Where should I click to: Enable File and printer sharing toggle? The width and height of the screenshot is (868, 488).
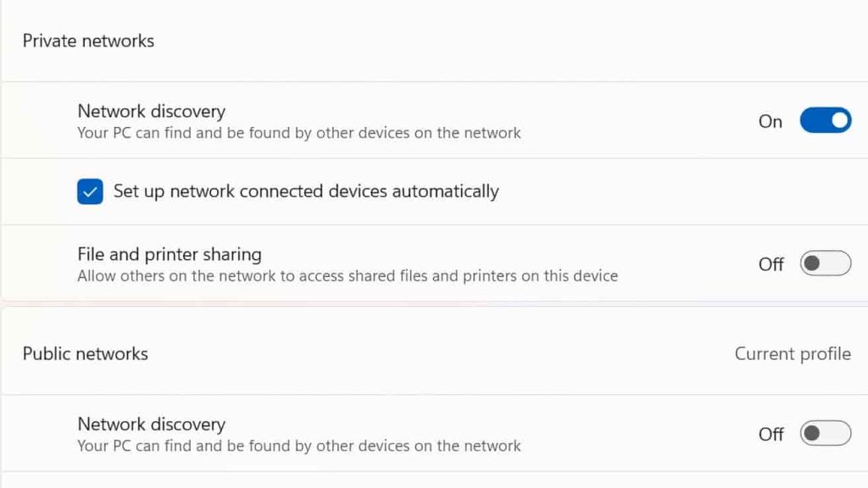tap(825, 263)
